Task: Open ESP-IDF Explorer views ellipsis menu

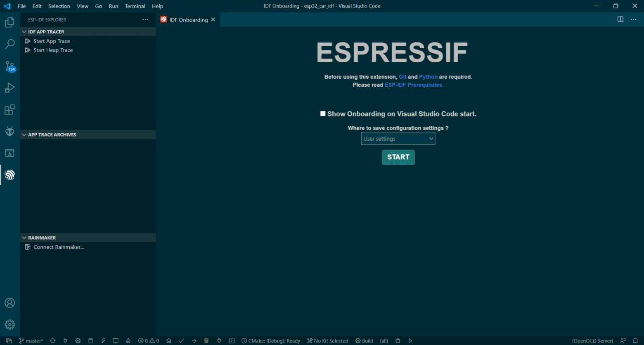Action: (x=145, y=19)
